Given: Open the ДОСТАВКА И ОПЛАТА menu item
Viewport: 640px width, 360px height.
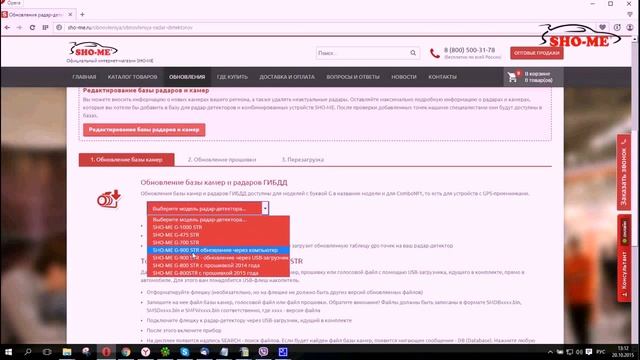Looking at the screenshot, I should [287, 77].
